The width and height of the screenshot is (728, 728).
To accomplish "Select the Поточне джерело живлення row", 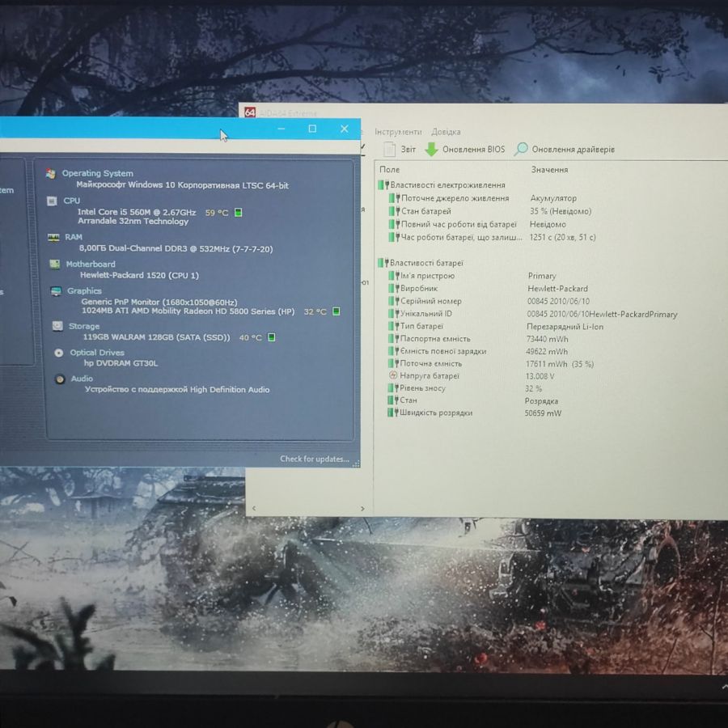I will 483,198.
